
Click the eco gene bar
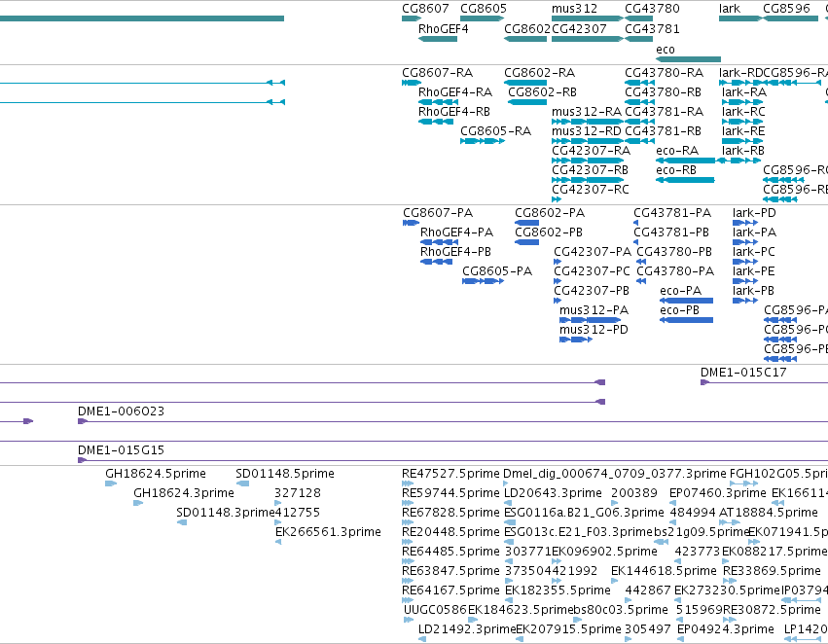click(688, 59)
